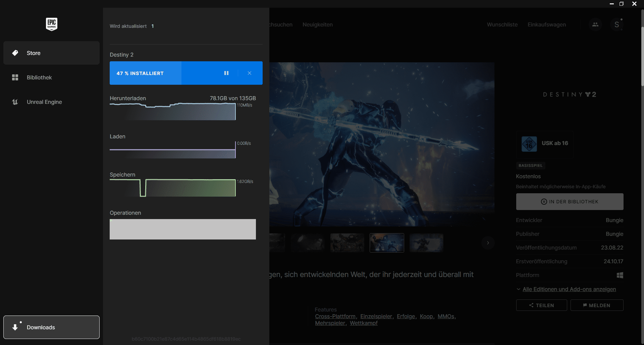Open the Store section
This screenshot has width=644, height=345.
[x=51, y=53]
